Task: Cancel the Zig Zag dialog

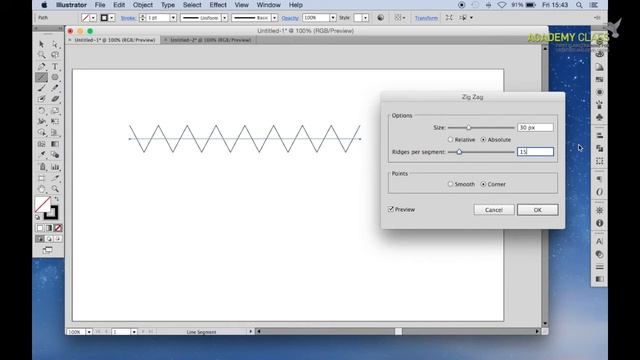Action: point(494,210)
